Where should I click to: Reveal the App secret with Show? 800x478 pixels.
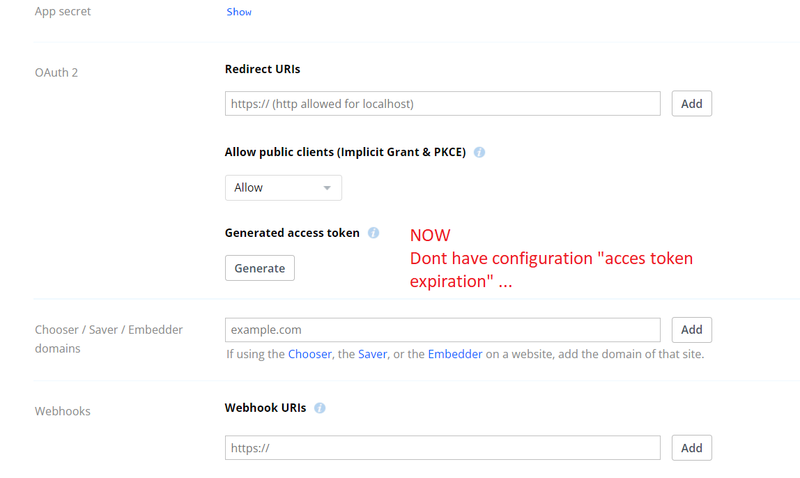click(x=239, y=12)
